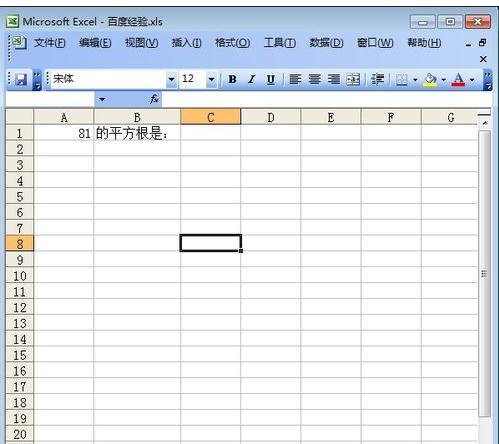The height and width of the screenshot is (444, 499).
Task: Open the 数据(D) menu
Action: coord(326,43)
